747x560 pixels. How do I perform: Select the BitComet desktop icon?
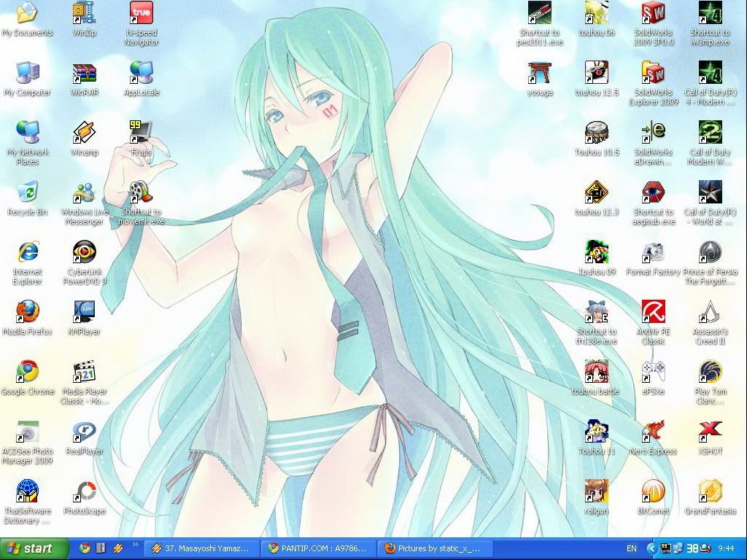click(653, 491)
